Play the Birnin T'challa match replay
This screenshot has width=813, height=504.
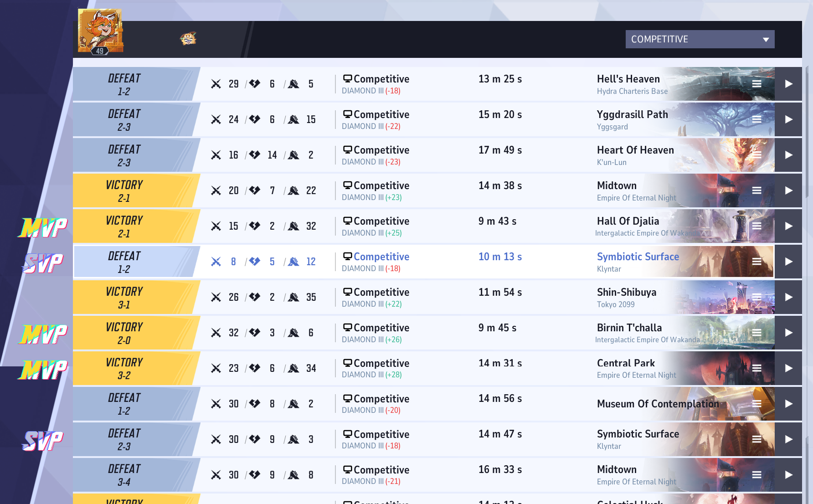point(788,333)
